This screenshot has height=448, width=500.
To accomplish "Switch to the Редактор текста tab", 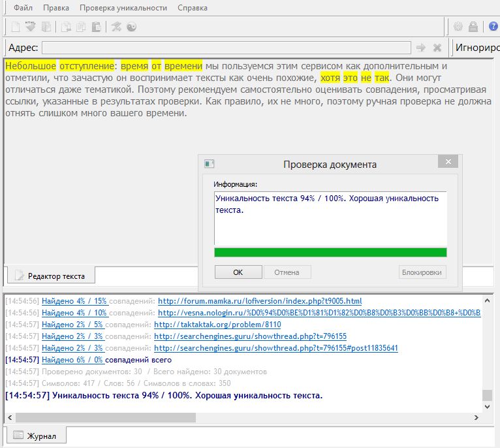I will [x=50, y=276].
